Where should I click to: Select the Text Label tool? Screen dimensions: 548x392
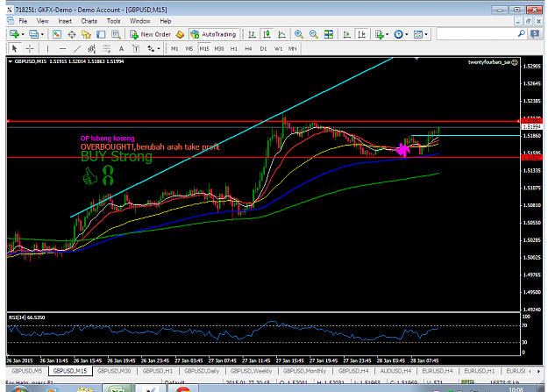coord(136,49)
